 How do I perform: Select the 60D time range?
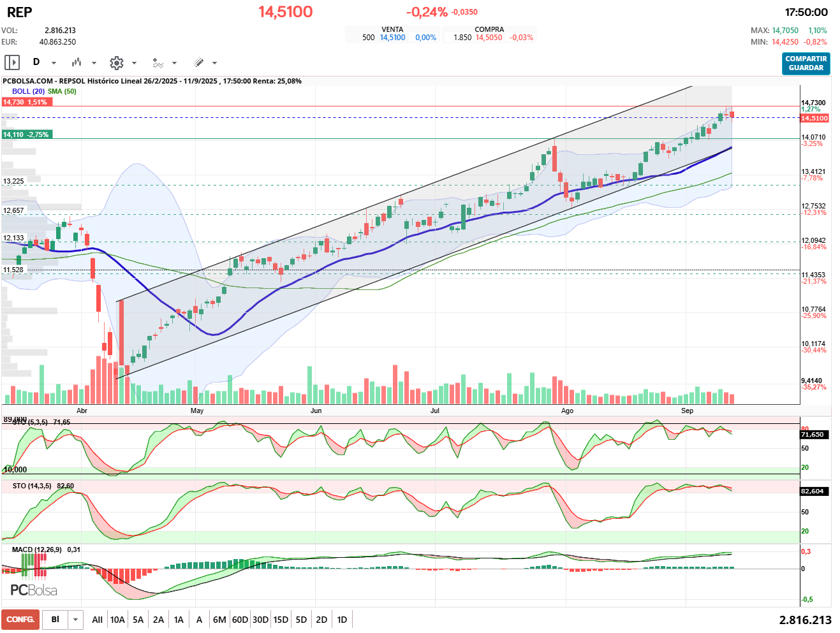240,620
